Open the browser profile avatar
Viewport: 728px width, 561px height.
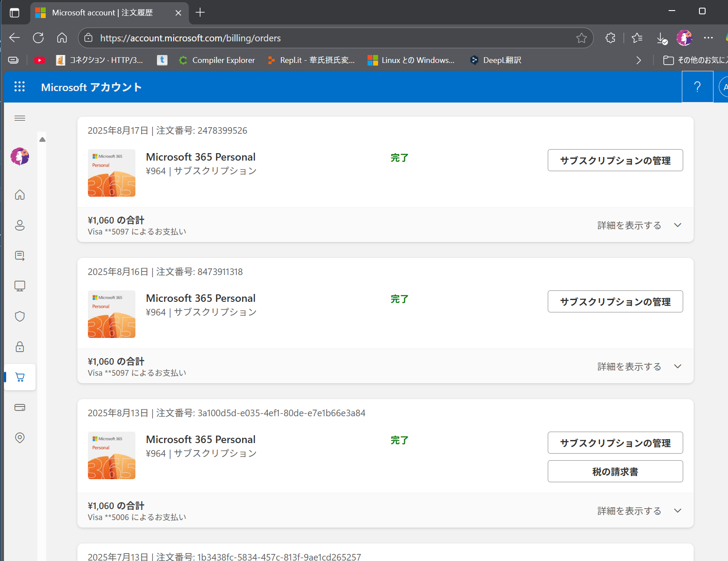pyautogui.click(x=684, y=38)
